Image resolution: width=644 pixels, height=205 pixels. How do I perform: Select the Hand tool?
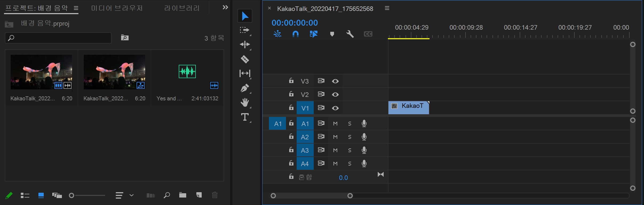(x=245, y=102)
